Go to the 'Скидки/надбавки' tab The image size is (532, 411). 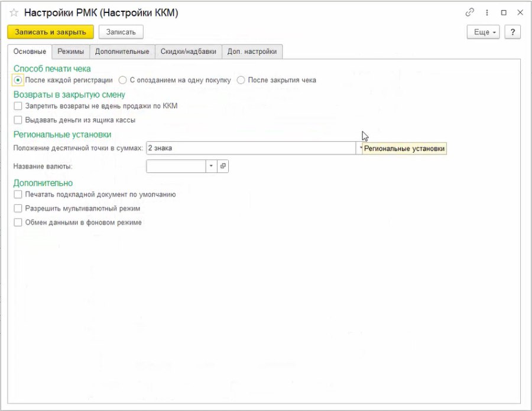click(189, 51)
